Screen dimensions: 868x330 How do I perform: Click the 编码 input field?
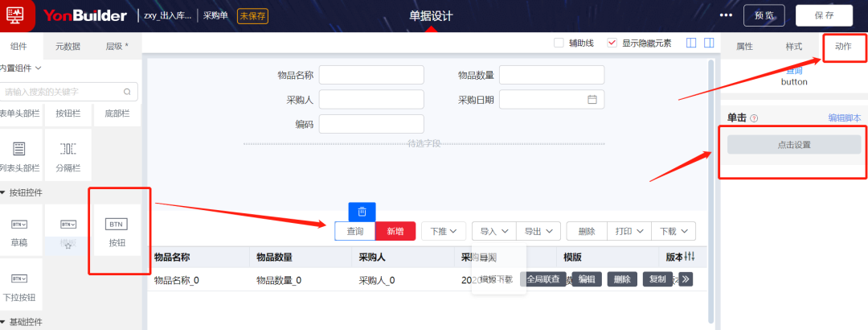click(x=371, y=124)
